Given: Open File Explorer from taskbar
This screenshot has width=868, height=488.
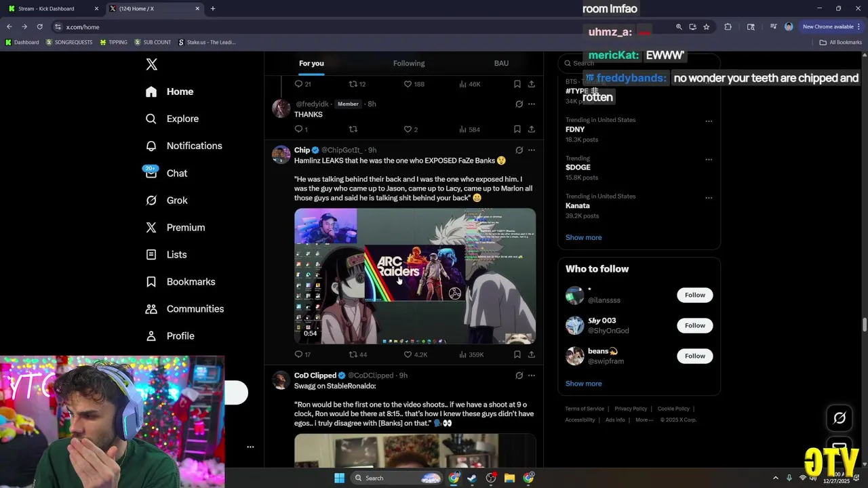Looking at the screenshot, I should [x=509, y=478].
